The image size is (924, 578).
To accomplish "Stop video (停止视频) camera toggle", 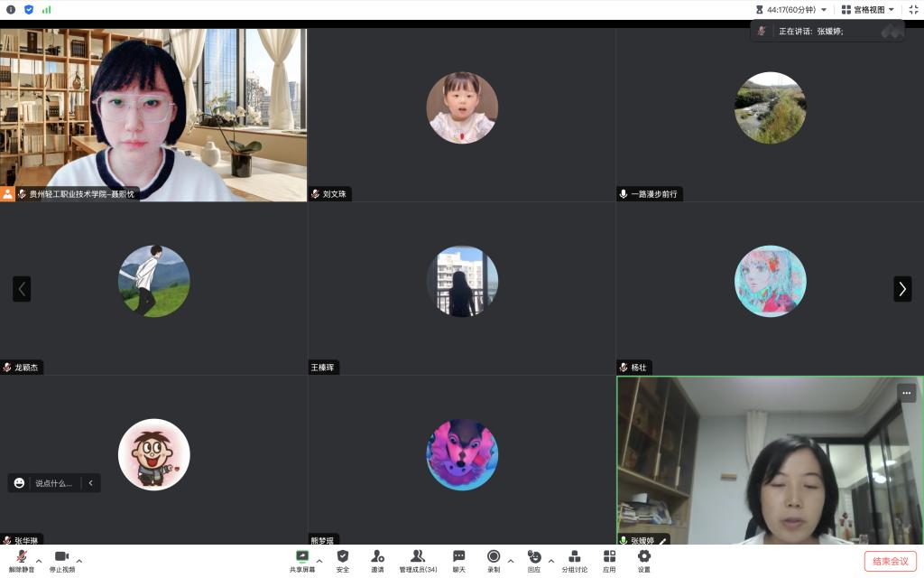I will 61,556.
